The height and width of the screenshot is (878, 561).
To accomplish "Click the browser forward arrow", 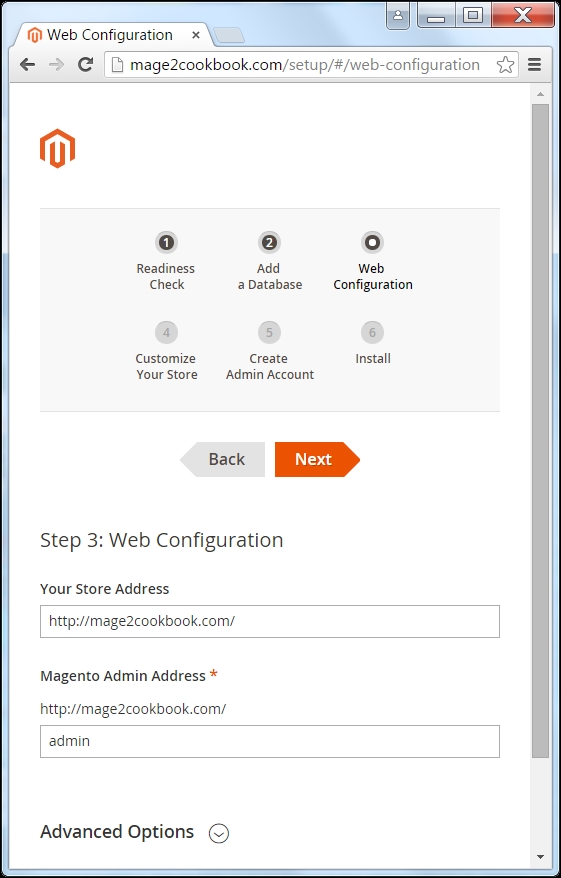I will pos(57,64).
